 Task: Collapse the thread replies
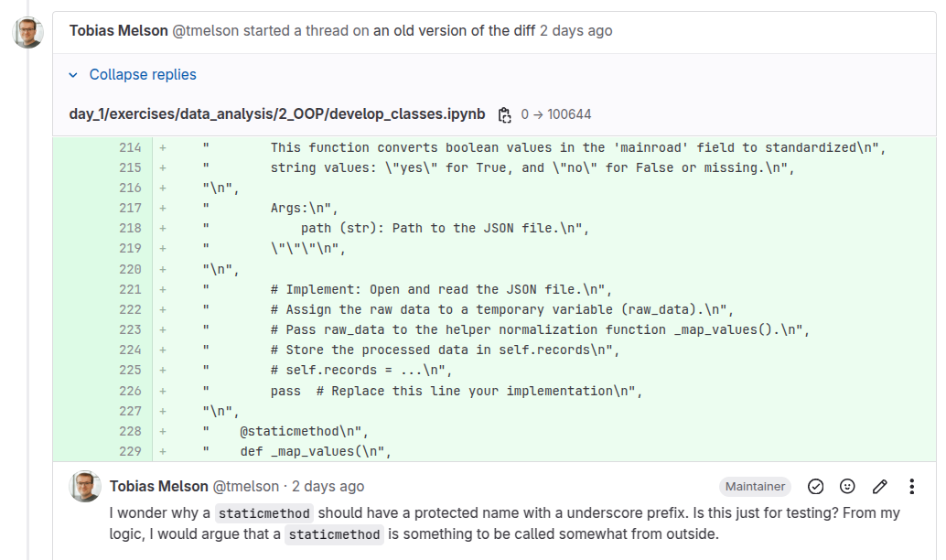pyautogui.click(x=142, y=75)
